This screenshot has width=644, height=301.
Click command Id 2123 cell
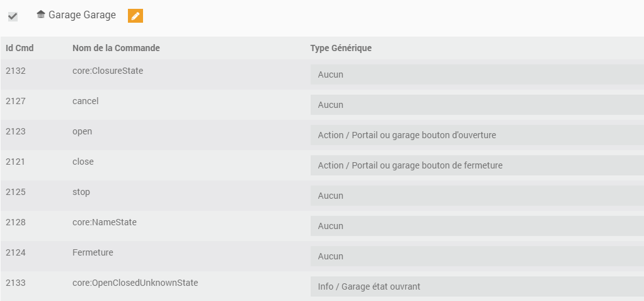click(16, 131)
